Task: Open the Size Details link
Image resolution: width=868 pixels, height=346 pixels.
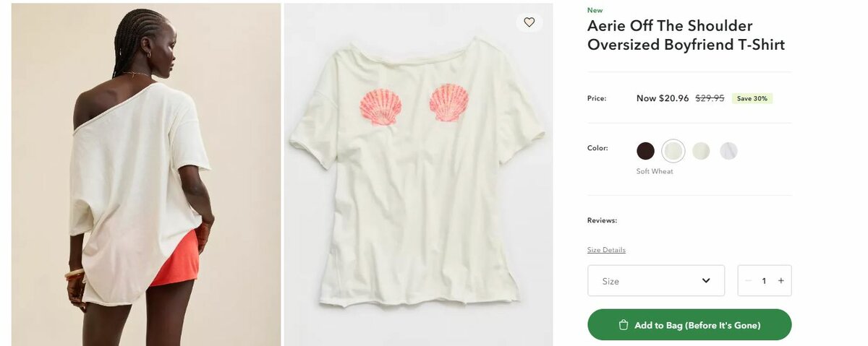Action: coord(606,250)
